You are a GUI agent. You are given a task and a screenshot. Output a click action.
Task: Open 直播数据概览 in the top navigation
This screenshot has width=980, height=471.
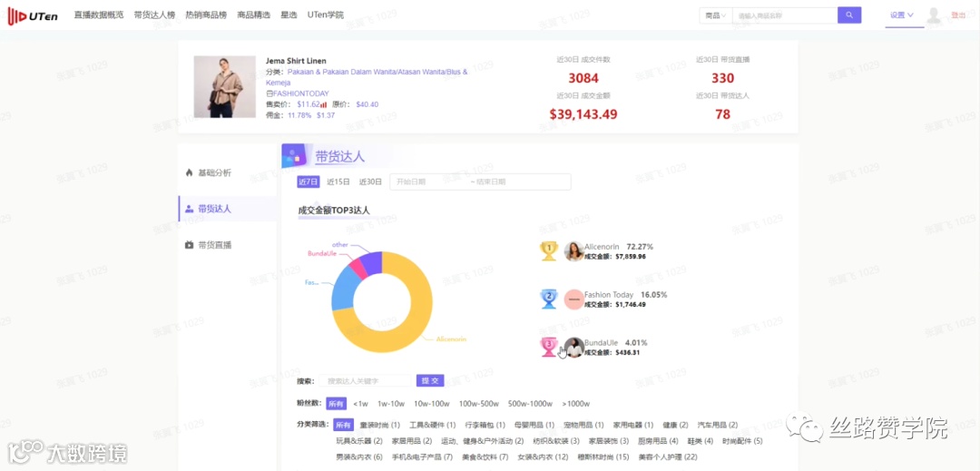click(99, 15)
